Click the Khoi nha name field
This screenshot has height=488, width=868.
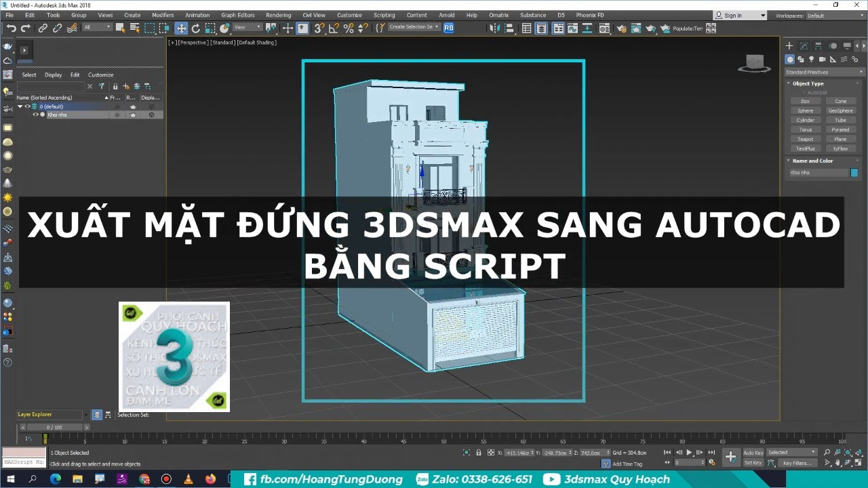pos(818,173)
